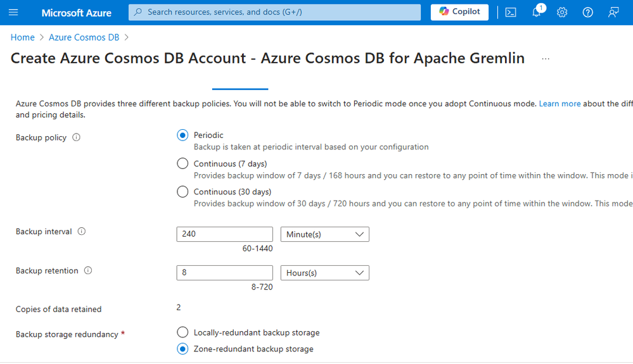Choose Locally-redundant backup storage
Viewport: 633px width, 364px height.
(182, 332)
